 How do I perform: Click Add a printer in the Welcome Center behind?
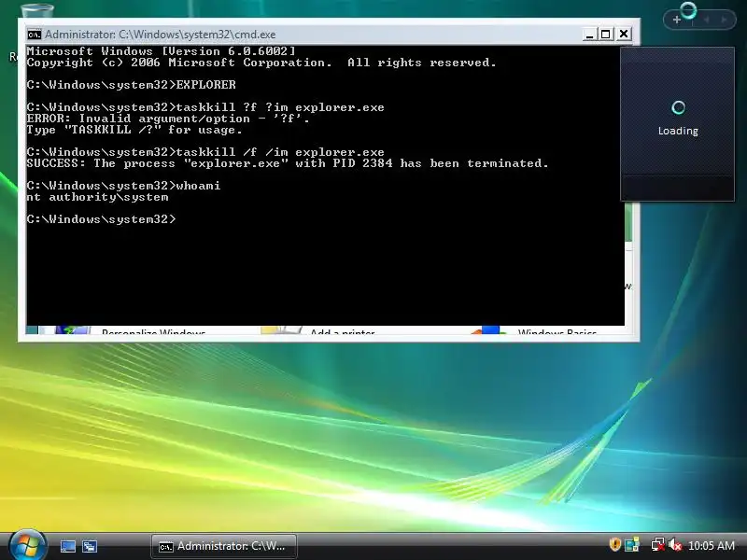click(343, 331)
